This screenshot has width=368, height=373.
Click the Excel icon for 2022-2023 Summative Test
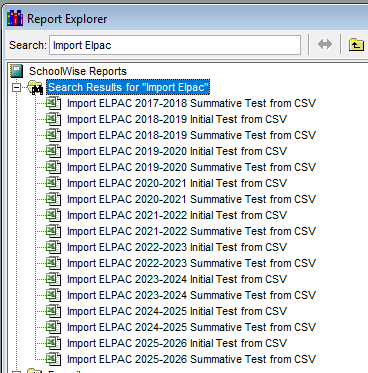[53, 263]
